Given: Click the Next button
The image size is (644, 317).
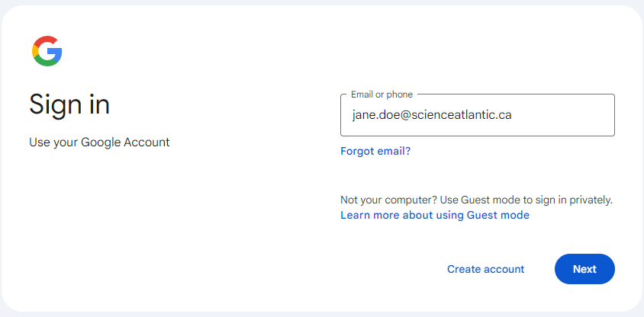Looking at the screenshot, I should (x=584, y=269).
